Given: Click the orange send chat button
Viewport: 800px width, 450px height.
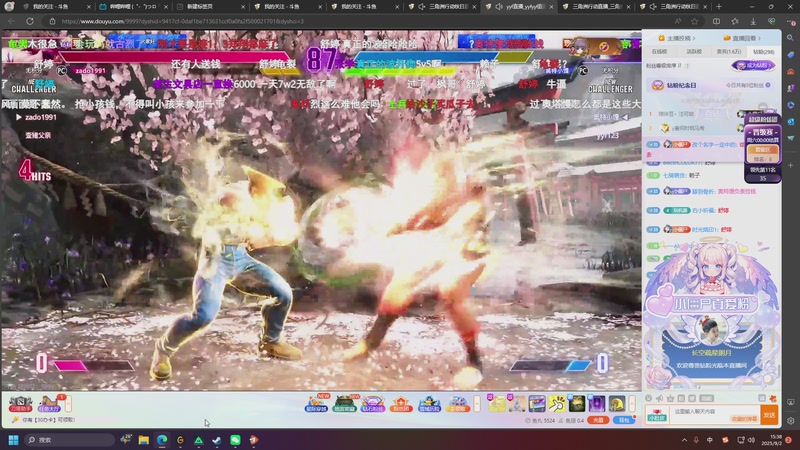Looking at the screenshot, I should 769,415.
